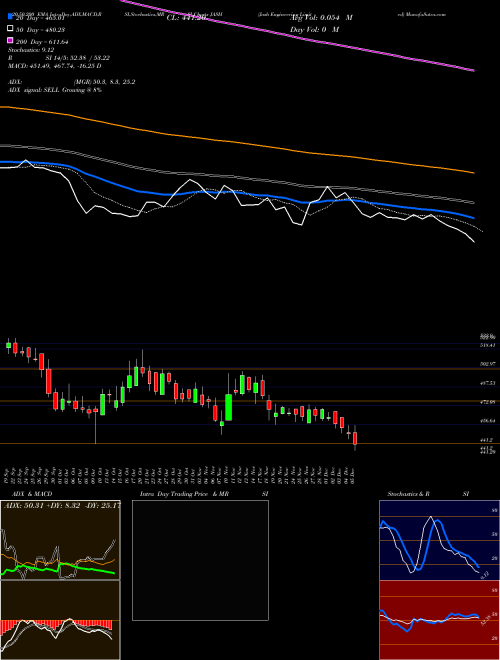500x660 pixels.
Task: Click the 472.98 price axis label
Action: coord(487,402)
